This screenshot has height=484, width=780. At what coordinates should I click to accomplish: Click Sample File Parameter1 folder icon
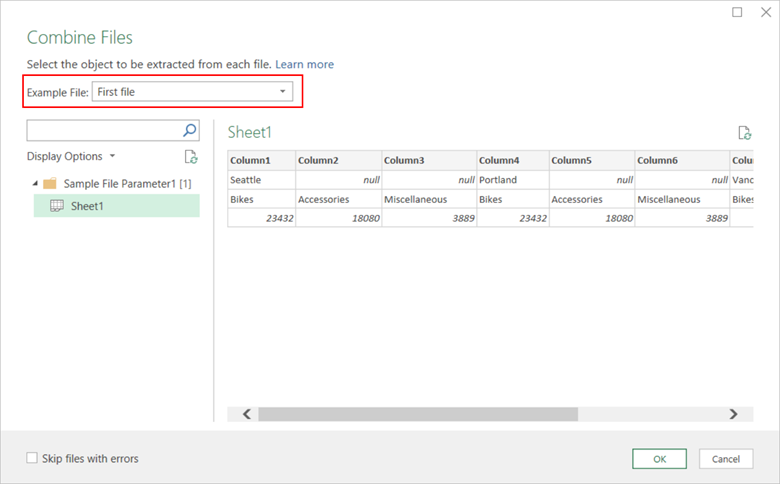coord(50,184)
